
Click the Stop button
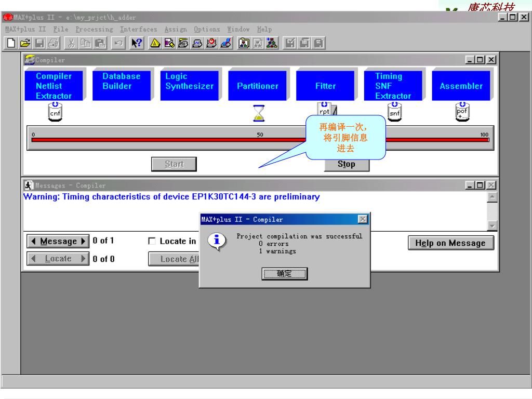click(347, 164)
